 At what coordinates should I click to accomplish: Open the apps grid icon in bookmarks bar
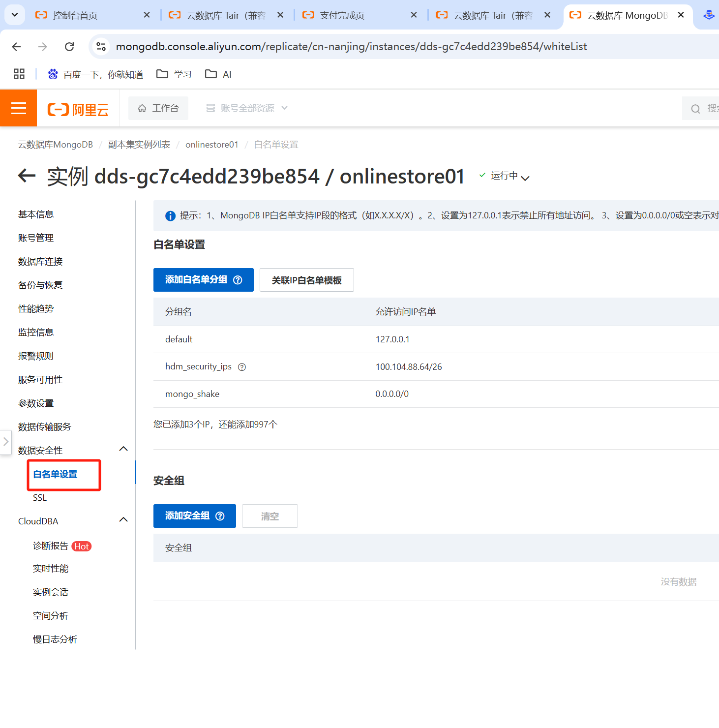pyautogui.click(x=19, y=74)
